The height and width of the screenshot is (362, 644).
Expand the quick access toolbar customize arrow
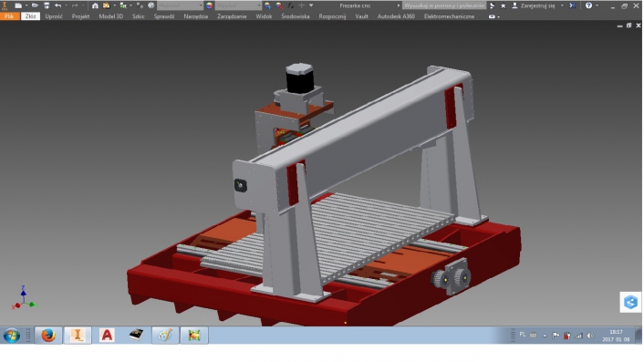[311, 5]
